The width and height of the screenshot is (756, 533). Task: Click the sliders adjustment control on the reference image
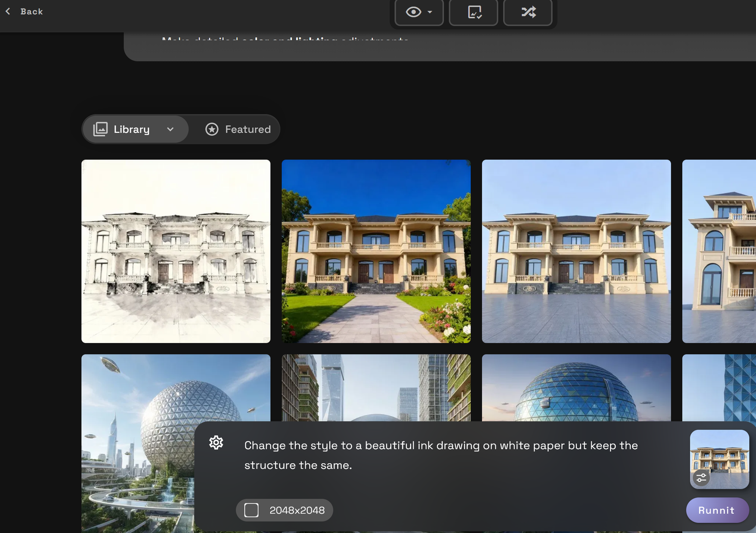pos(702,478)
